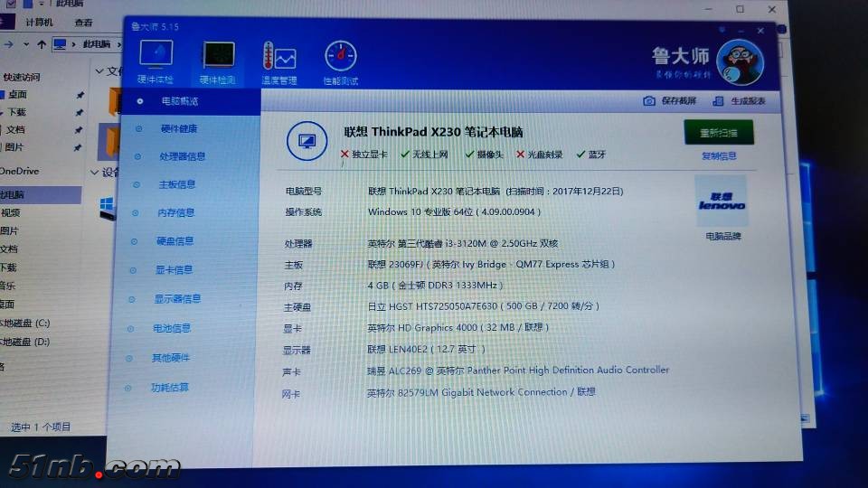
Task: Select local disk (C:) in Explorer
Action: [x=25, y=324]
